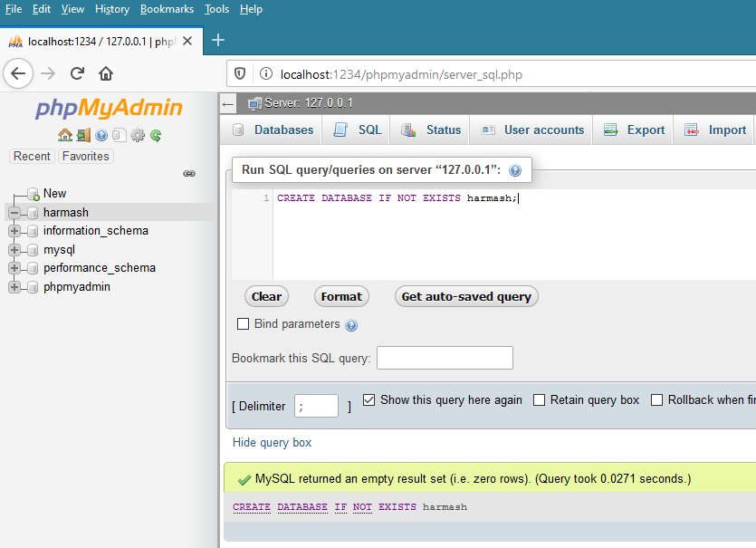Expand the information_schema database node
The image size is (756, 548).
(x=14, y=231)
